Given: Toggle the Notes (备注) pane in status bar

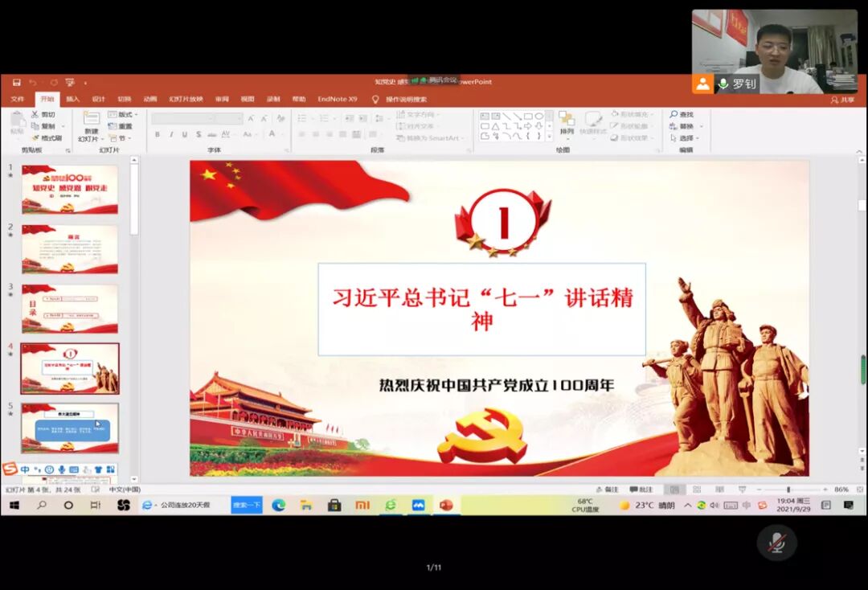Looking at the screenshot, I should coord(607,489).
